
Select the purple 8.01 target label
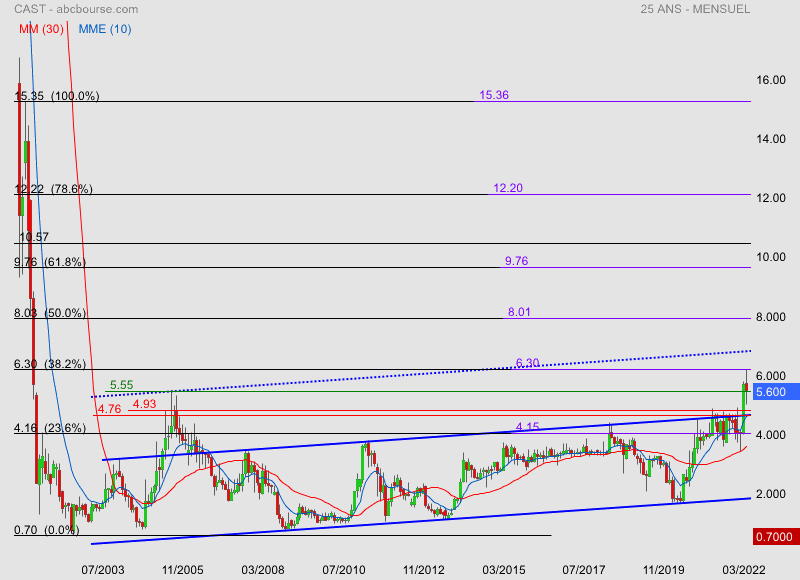tap(519, 313)
